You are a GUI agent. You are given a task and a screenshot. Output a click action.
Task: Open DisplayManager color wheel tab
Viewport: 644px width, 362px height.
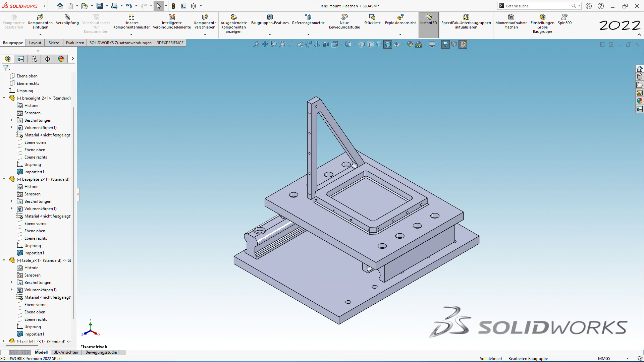[x=61, y=59]
